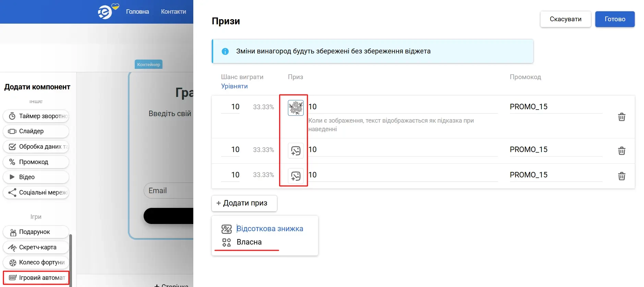Select Відсоткова знижка option
644x287 pixels.
269,229
